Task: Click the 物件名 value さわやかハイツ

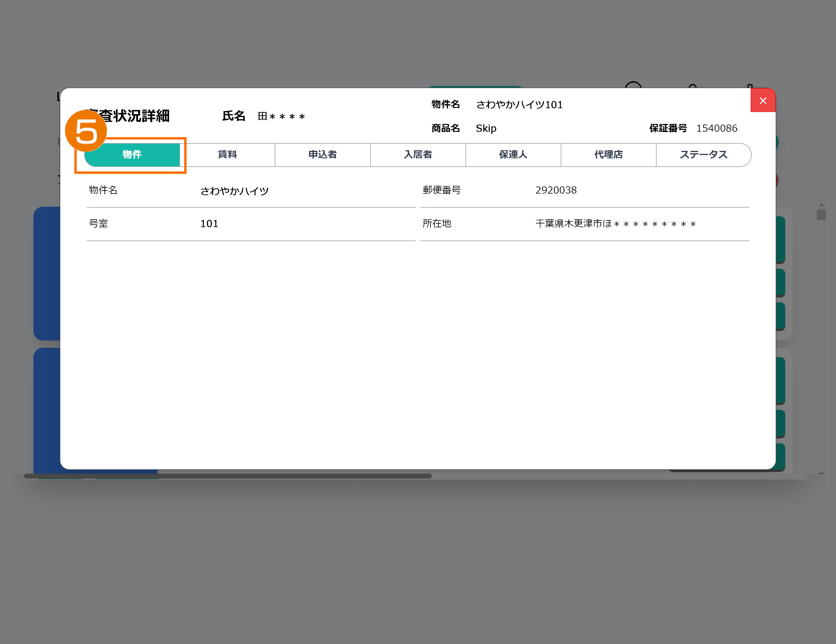Action: point(234,191)
